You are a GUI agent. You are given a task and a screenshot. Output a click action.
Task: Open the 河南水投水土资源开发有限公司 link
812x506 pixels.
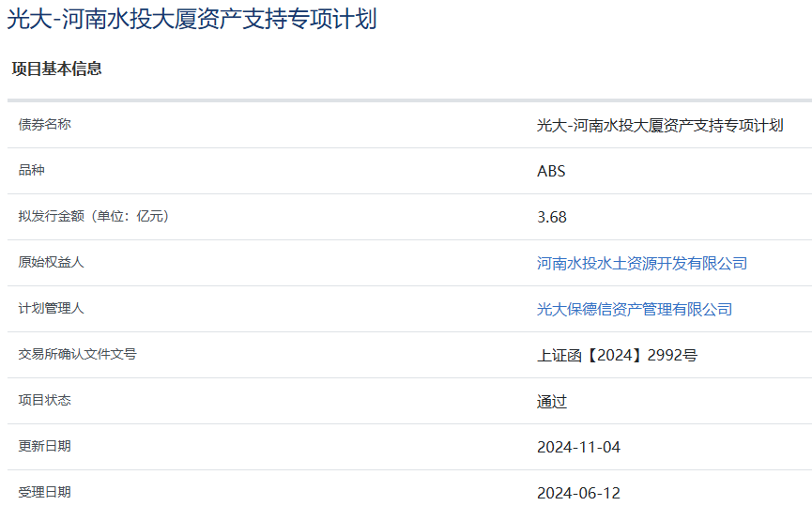642,263
